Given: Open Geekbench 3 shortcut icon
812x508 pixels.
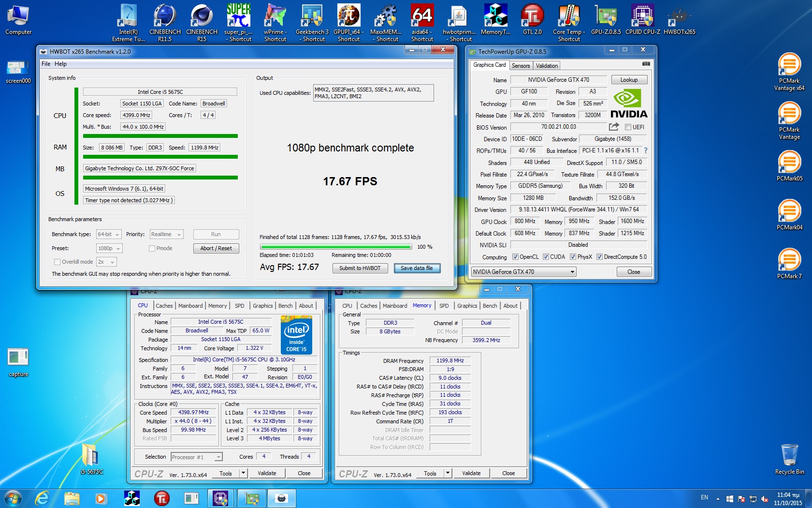Looking at the screenshot, I should tap(312, 22).
